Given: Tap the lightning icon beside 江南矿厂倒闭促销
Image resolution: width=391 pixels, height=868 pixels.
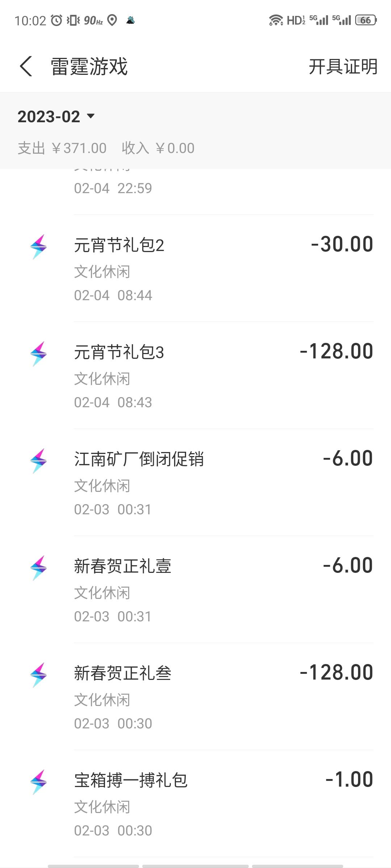Looking at the screenshot, I should [38, 461].
